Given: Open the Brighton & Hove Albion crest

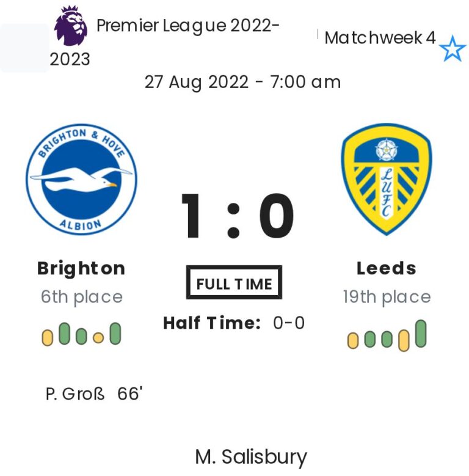Looking at the screenshot, I should coord(81,180).
